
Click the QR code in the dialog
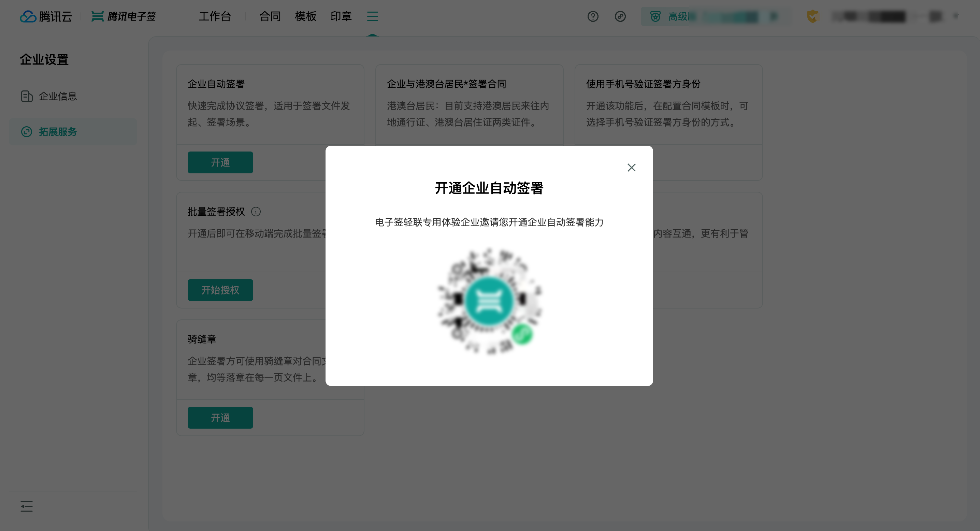point(489,301)
